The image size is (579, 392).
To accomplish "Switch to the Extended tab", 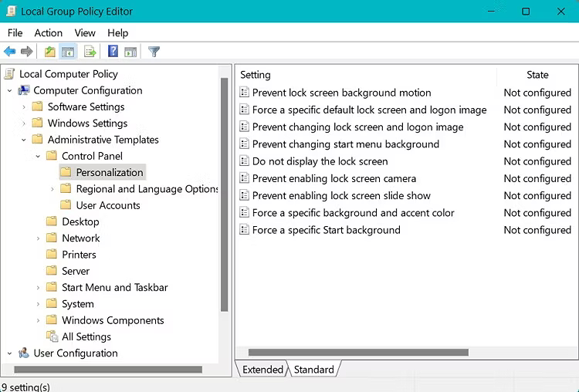I will click(x=262, y=369).
